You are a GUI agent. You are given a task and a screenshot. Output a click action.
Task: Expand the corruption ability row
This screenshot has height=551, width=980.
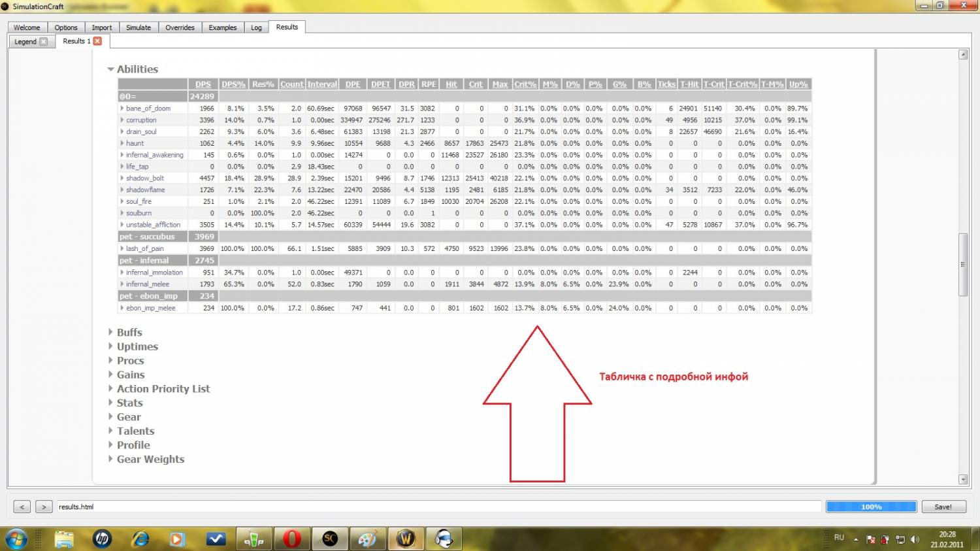(x=122, y=120)
